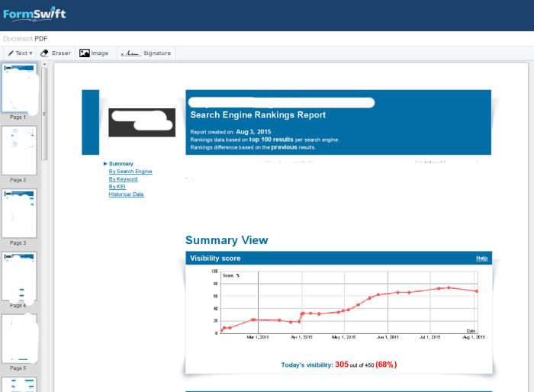Open Page 4 thumbnail
This screenshot has height=392, width=534.
(19, 276)
